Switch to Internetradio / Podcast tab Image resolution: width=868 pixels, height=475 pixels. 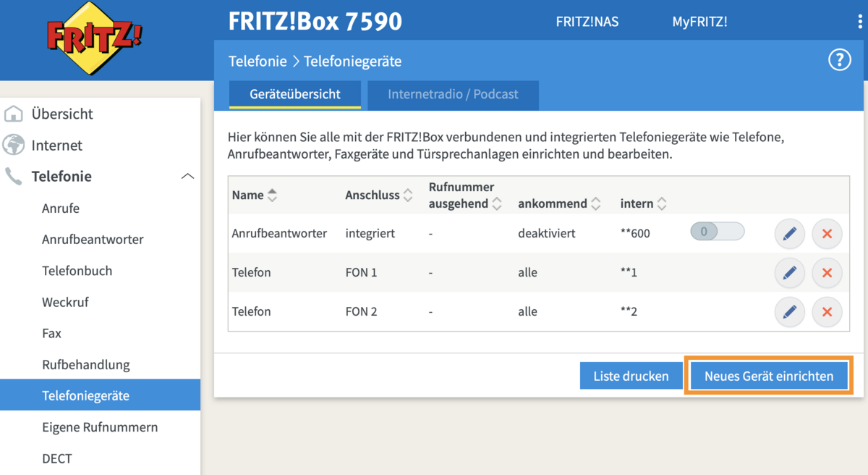point(453,94)
